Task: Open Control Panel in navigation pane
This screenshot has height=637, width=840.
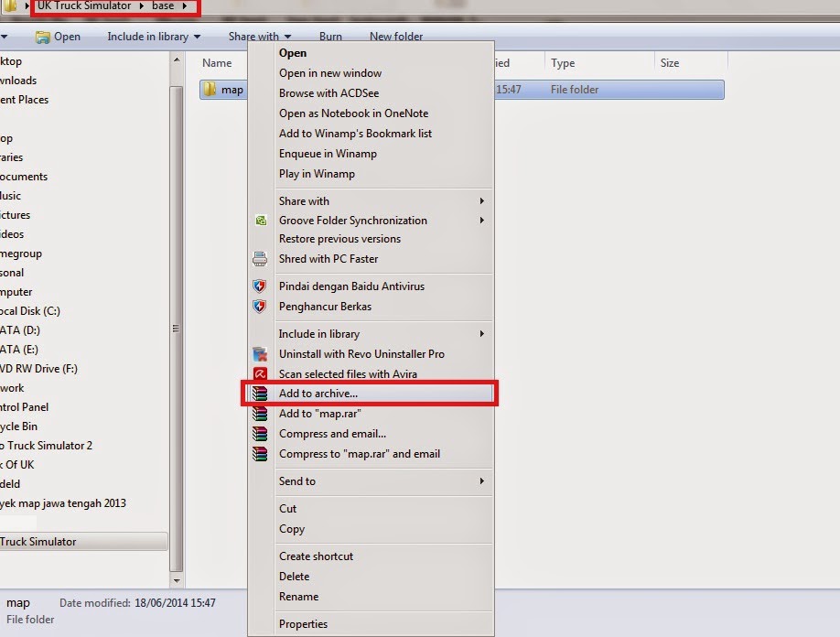Action: coord(24,407)
